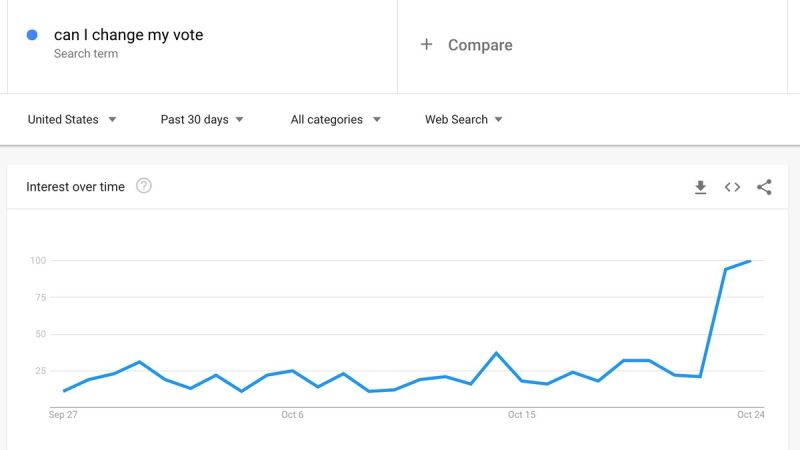Share the interest over time chart
The width and height of the screenshot is (800, 450).
coord(764,187)
